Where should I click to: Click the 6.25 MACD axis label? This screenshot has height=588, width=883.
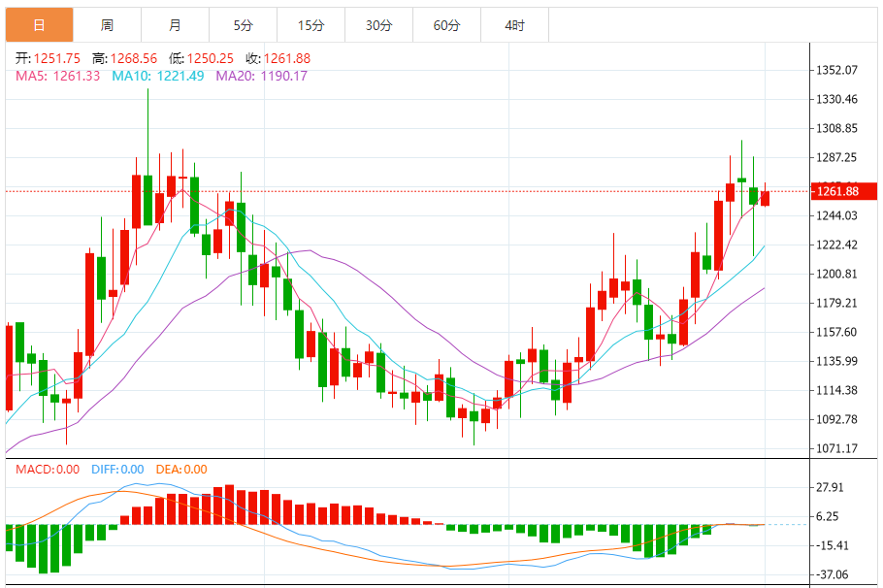click(x=828, y=516)
